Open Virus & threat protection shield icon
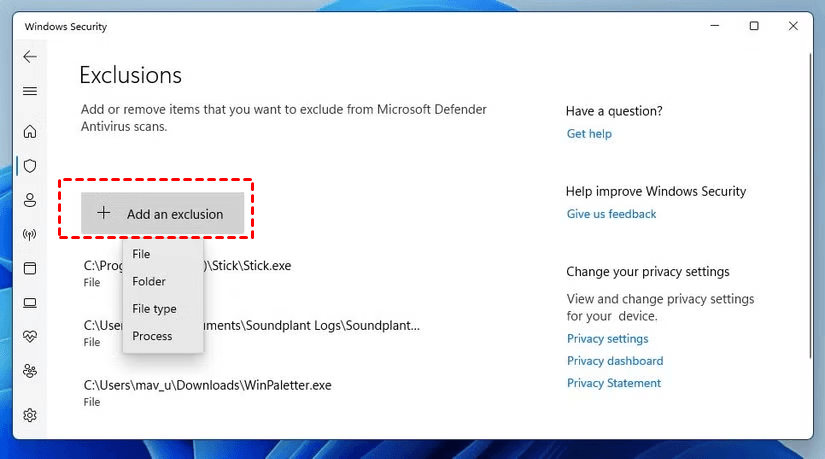This screenshot has width=825, height=459. 30,165
